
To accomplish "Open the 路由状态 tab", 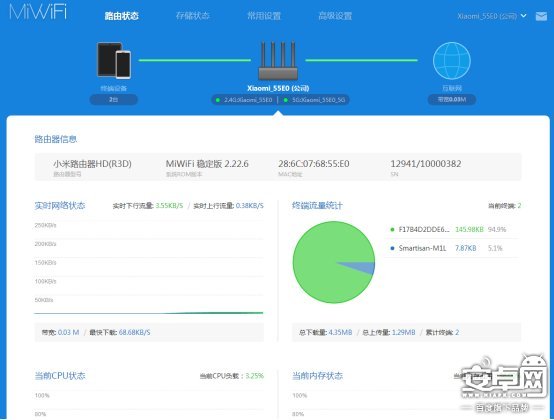I will point(121,16).
